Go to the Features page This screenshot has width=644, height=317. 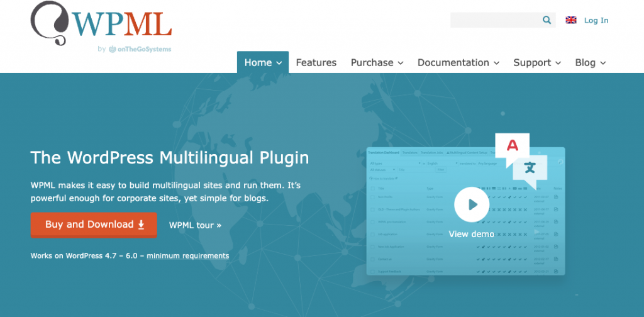click(x=316, y=62)
